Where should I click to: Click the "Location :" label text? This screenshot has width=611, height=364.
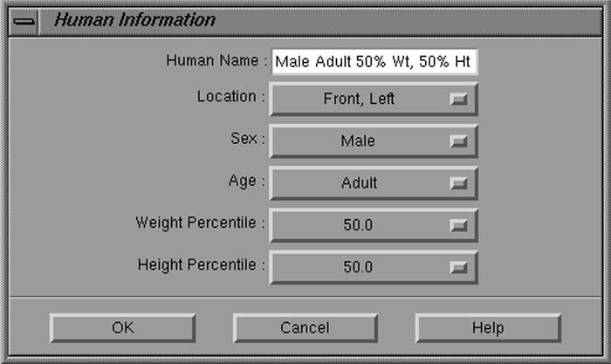[230, 96]
